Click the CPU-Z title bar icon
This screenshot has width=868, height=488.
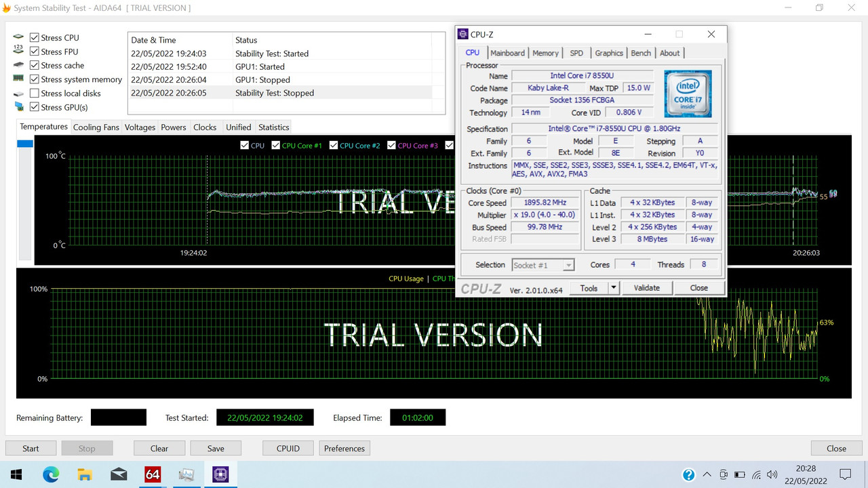(463, 34)
